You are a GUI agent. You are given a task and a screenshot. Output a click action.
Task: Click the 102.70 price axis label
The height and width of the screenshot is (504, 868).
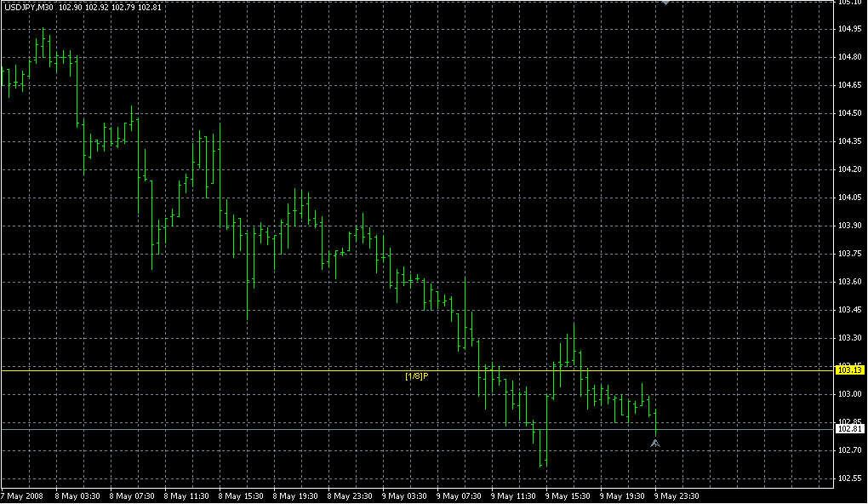coord(850,450)
